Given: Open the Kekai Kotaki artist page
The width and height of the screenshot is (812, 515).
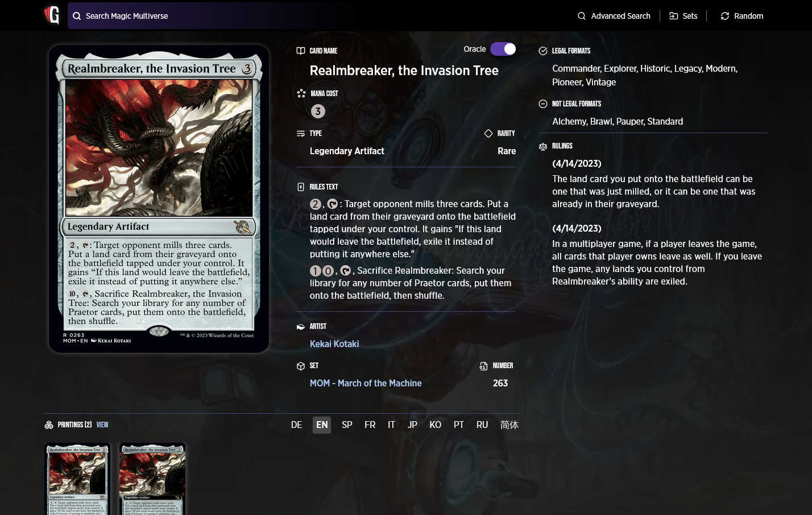Looking at the screenshot, I should click(x=334, y=344).
